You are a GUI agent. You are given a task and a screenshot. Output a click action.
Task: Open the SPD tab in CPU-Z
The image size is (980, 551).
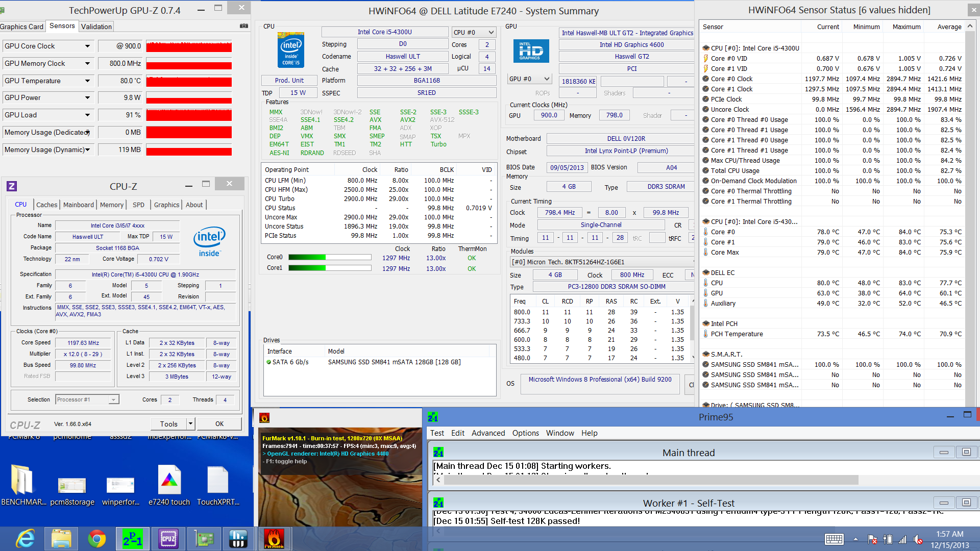(x=138, y=205)
